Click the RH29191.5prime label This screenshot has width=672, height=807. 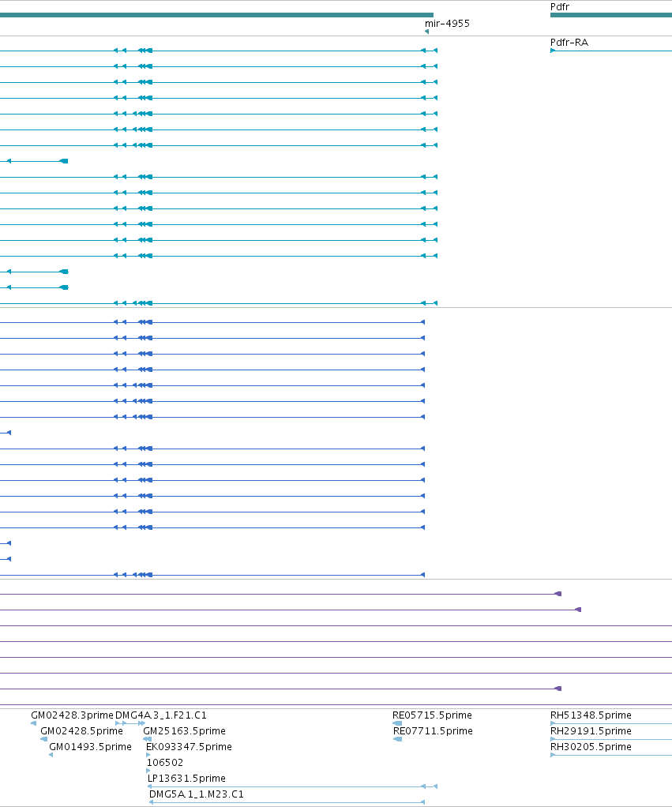click(591, 731)
